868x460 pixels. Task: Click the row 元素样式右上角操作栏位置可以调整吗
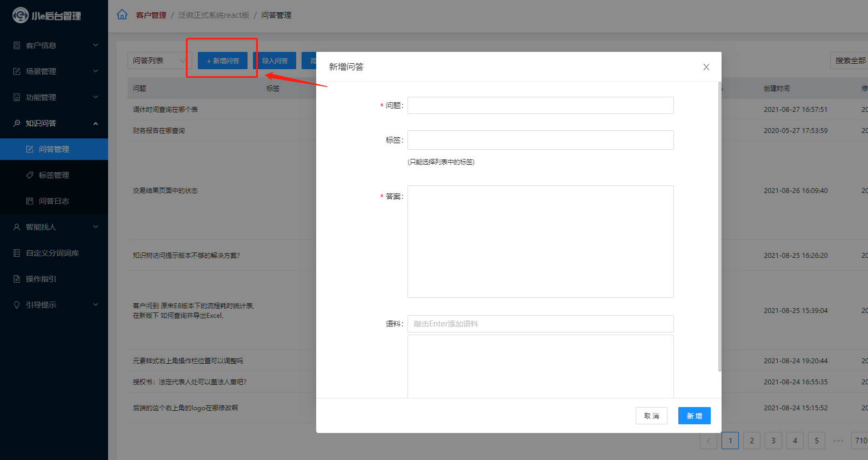188,361
